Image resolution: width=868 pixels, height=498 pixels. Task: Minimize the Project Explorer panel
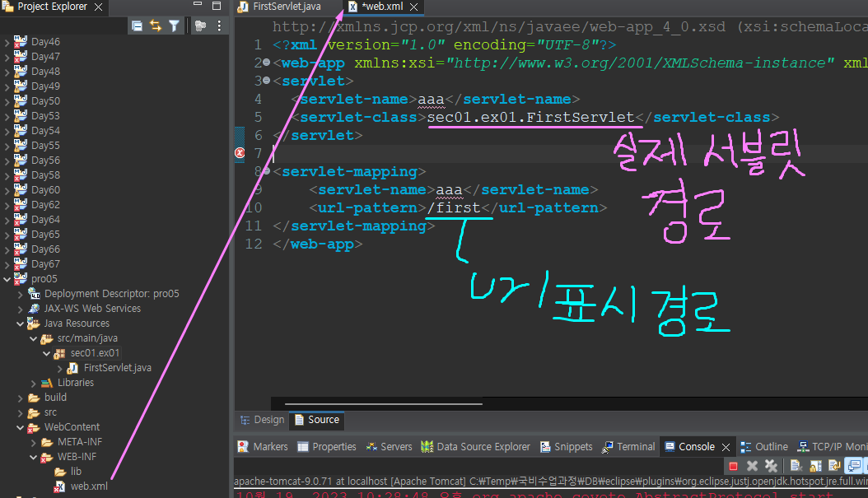[x=198, y=4]
